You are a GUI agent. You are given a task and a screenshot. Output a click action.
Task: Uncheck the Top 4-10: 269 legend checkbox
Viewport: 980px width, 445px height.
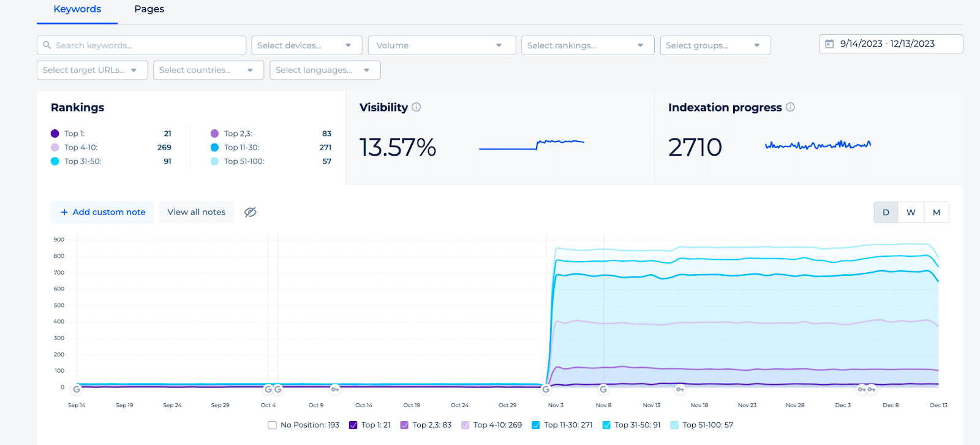click(x=465, y=425)
